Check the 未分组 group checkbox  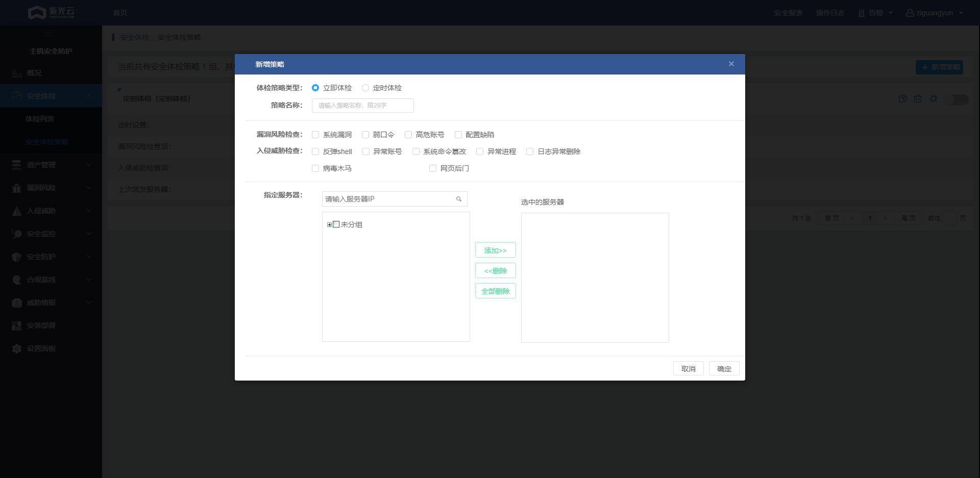[336, 224]
